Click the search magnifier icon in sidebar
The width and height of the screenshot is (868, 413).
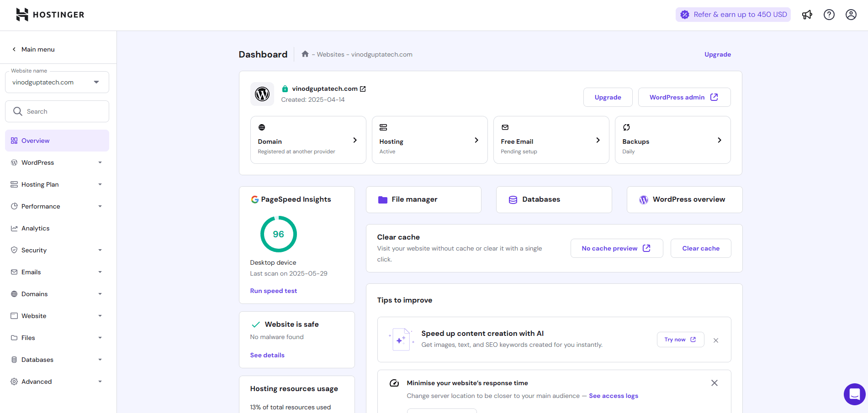pyautogui.click(x=18, y=111)
